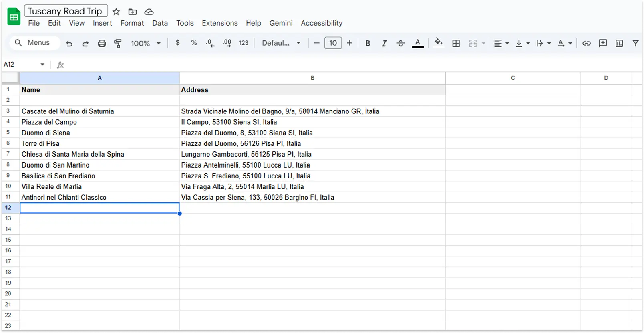Click the font size field showing 10
Viewport: 644px width, 333px height.
click(x=333, y=43)
